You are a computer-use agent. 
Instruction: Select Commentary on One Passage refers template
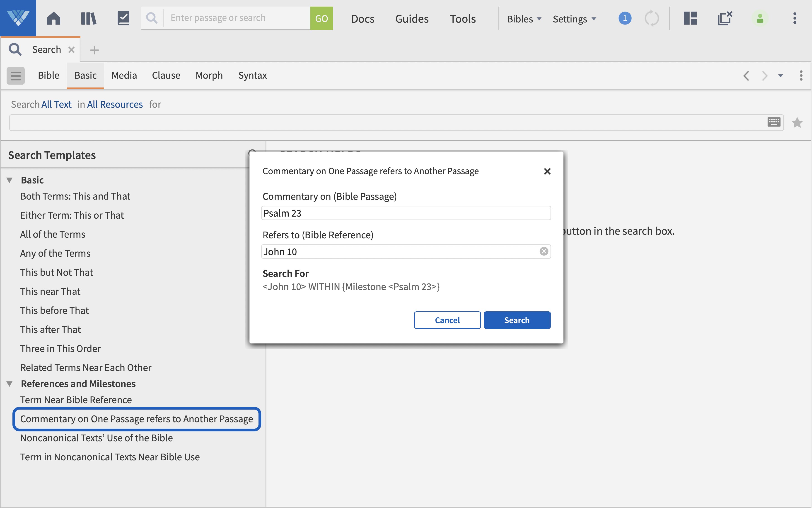137,419
